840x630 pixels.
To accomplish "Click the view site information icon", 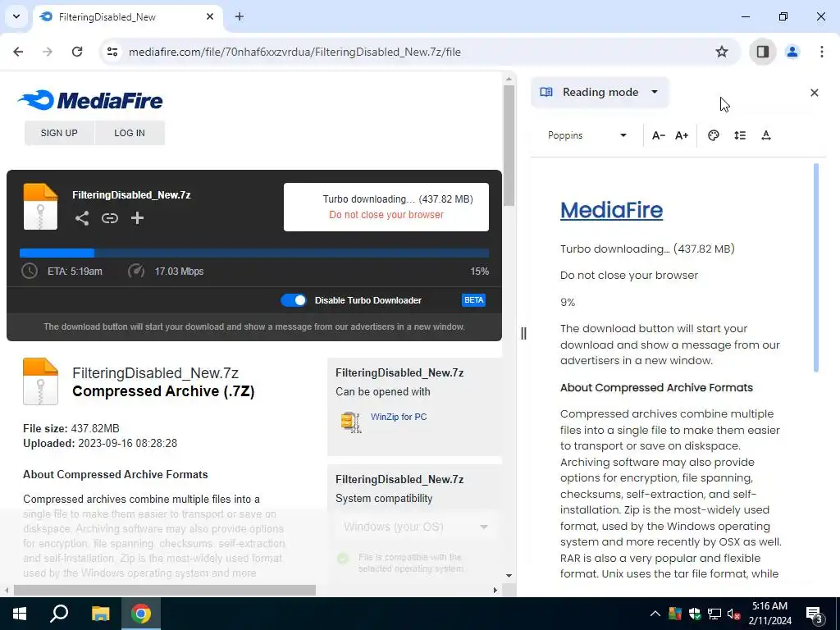I will coord(112,52).
